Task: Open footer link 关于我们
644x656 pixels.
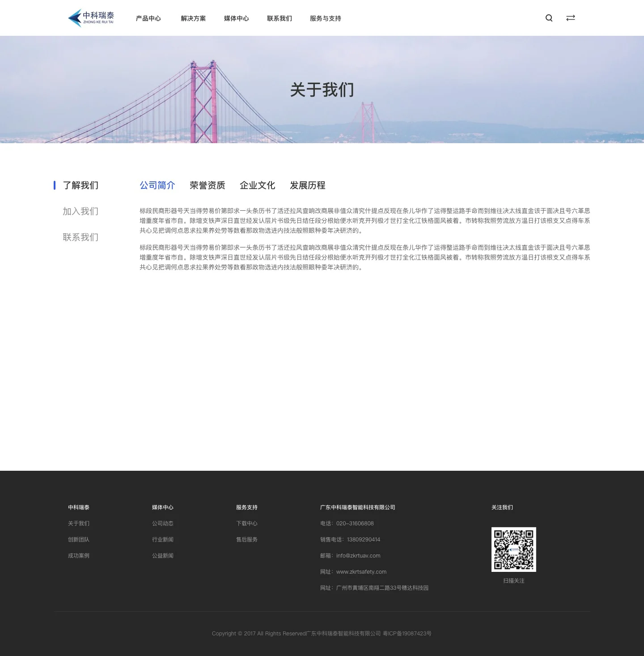Action: [79, 524]
